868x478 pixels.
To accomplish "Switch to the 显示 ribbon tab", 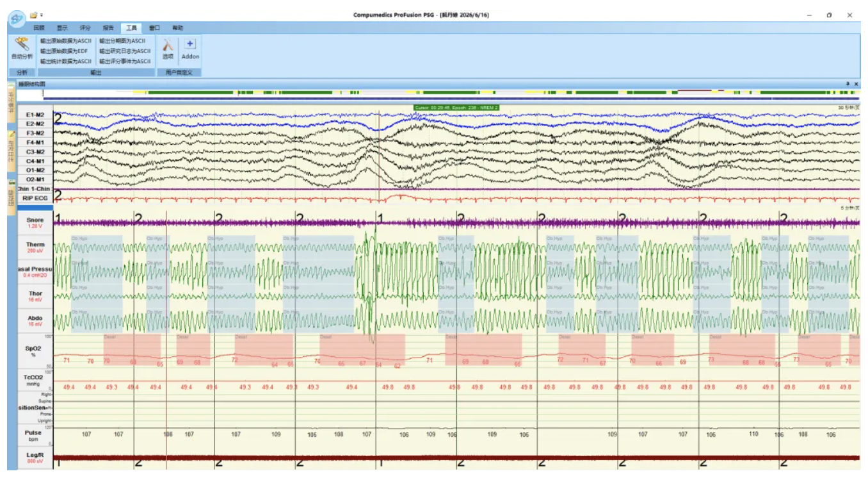I will click(62, 28).
